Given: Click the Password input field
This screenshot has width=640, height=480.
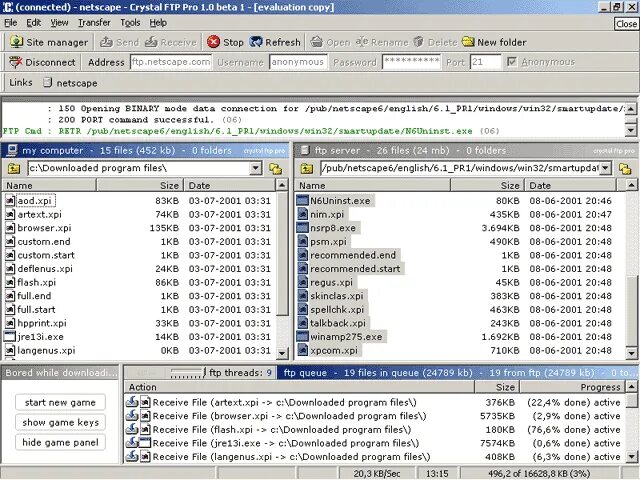Looking at the screenshot, I should point(411,62).
